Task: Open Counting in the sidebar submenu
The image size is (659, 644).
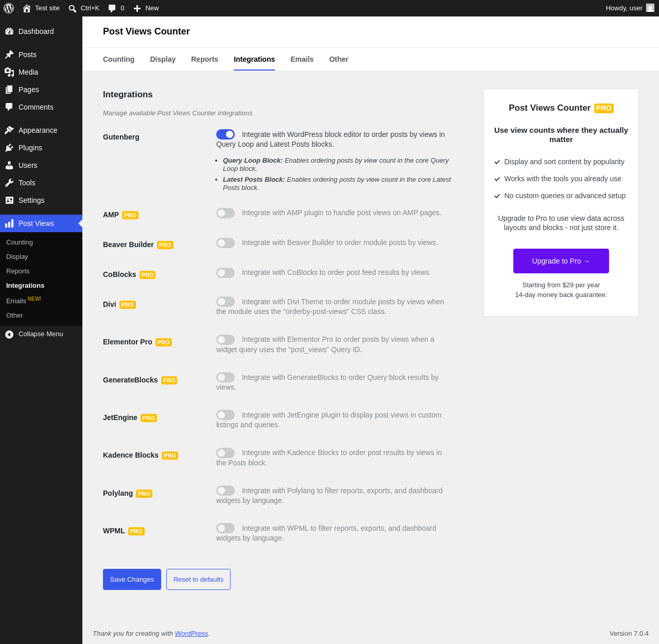Action: [x=41, y=242]
